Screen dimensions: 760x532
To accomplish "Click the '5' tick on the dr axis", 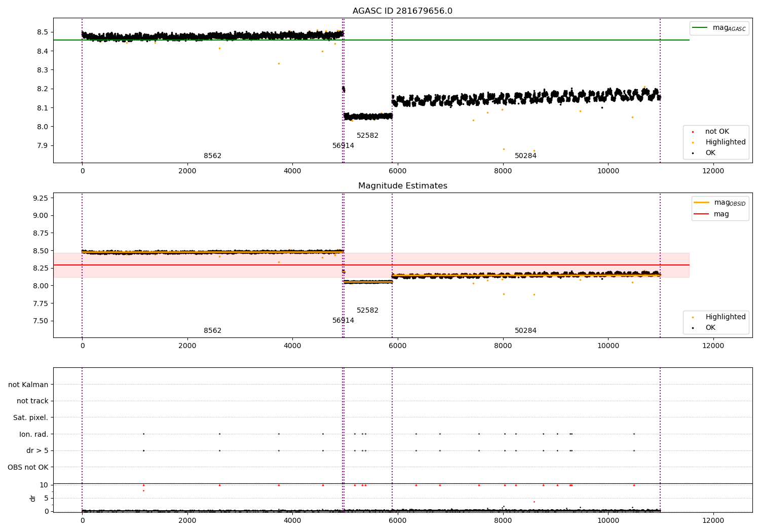I will 46,498.
